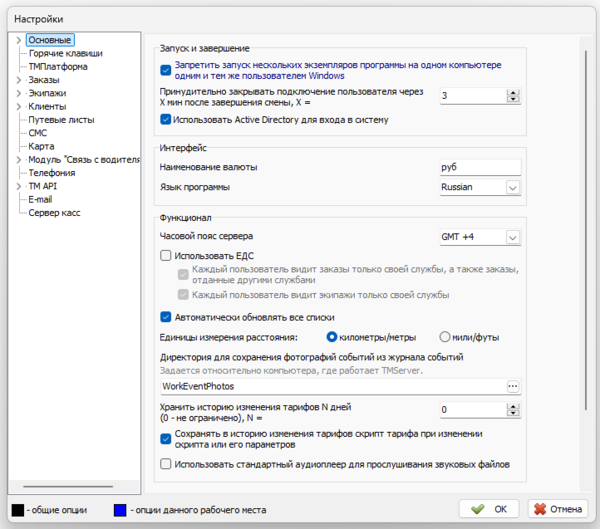Click the currency name input field
600x529 pixels.
coord(480,167)
